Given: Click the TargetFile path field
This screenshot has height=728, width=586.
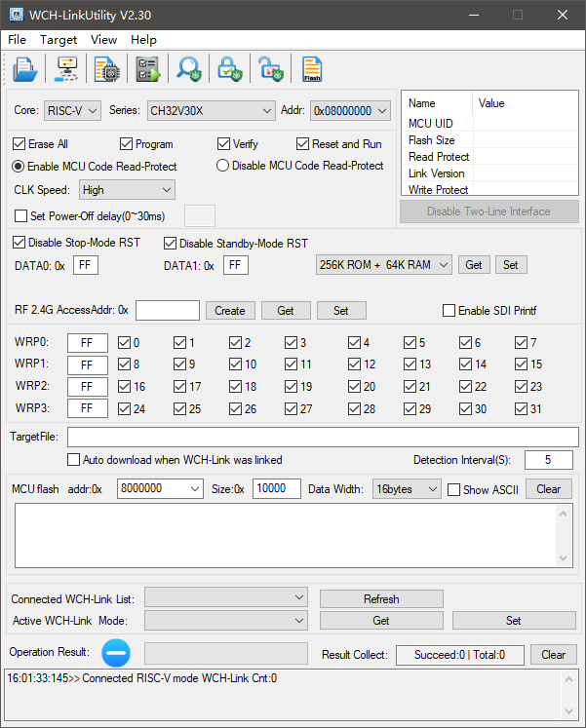Looking at the screenshot, I should click(323, 437).
